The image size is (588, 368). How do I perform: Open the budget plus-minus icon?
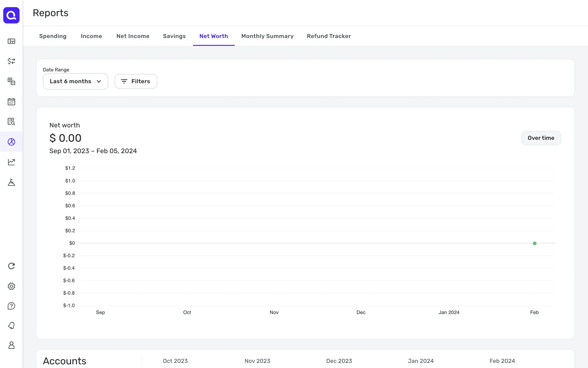(11, 81)
